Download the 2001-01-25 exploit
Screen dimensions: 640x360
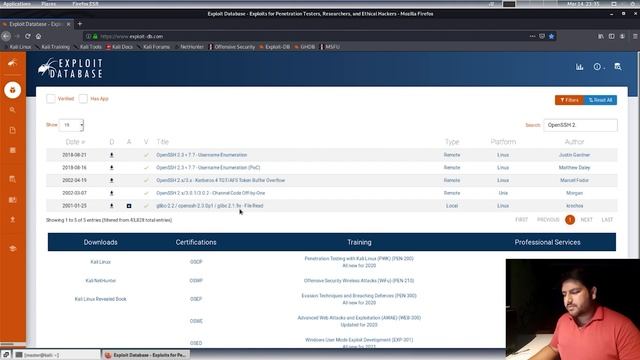(x=111, y=206)
